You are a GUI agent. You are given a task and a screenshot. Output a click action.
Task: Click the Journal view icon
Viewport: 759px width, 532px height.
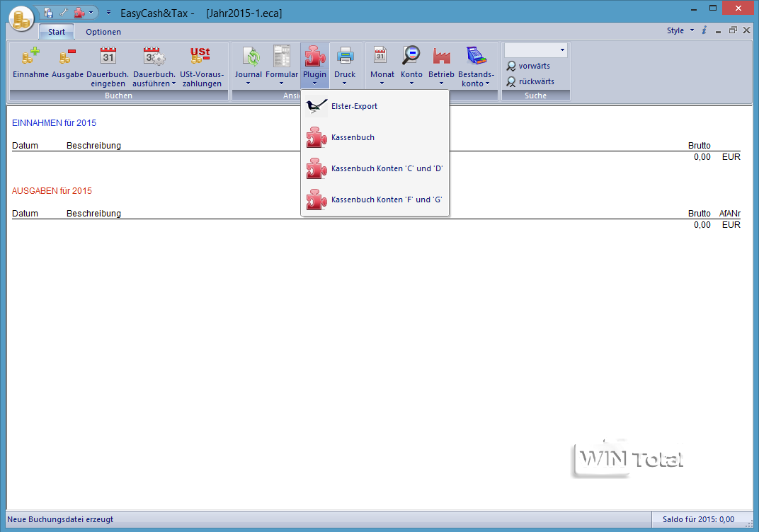point(251,56)
